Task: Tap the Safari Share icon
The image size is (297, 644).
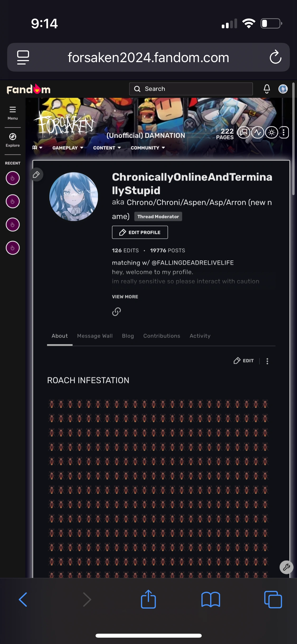Action: click(x=148, y=599)
